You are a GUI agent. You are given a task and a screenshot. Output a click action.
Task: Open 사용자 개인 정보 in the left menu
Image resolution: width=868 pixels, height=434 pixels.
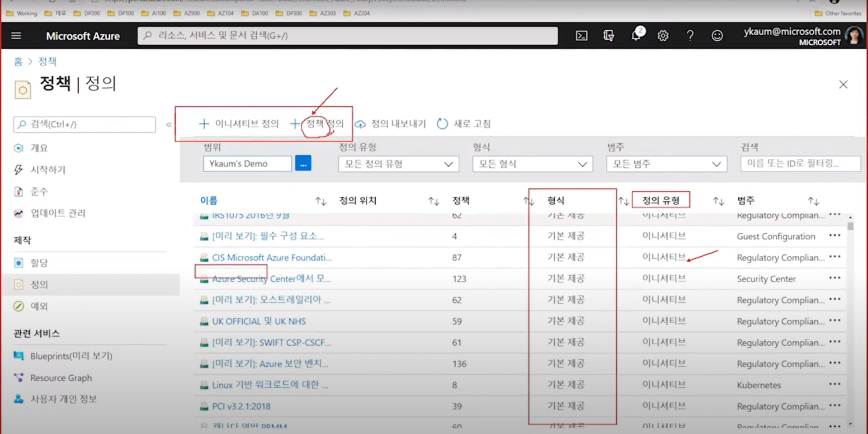click(55, 399)
